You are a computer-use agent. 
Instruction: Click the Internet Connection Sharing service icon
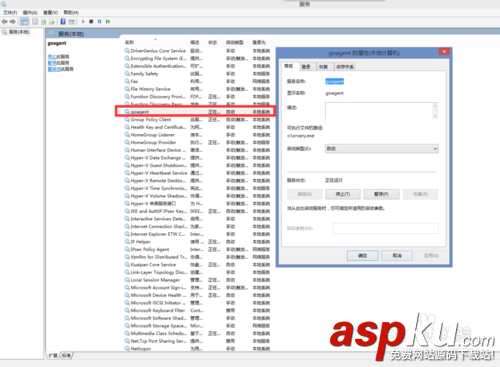[x=127, y=226]
